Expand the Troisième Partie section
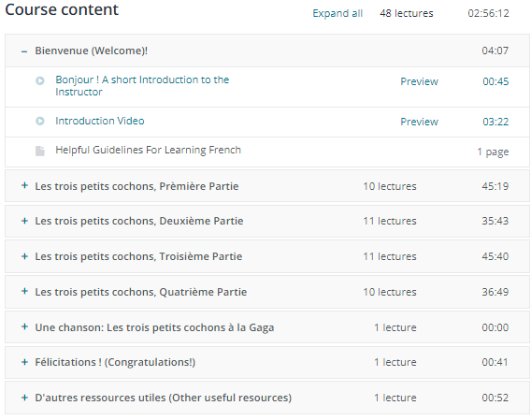The image size is (531, 420). click(24, 256)
